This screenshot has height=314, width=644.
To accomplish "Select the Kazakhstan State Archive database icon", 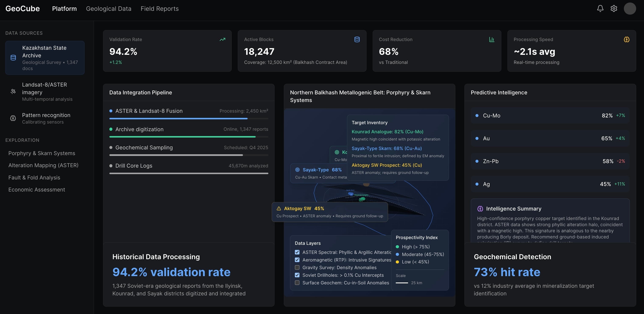I will (x=13, y=57).
